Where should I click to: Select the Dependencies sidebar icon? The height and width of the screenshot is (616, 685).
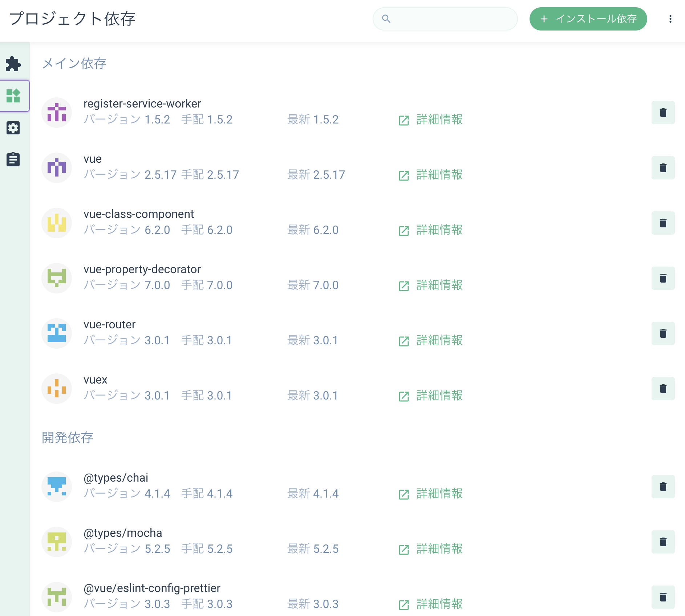point(13,96)
